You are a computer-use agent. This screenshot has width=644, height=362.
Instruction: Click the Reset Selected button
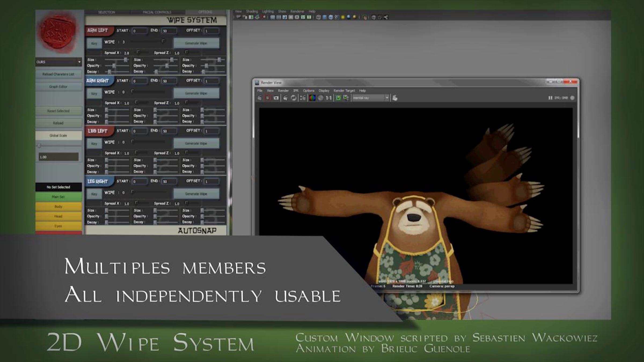pos(58,111)
